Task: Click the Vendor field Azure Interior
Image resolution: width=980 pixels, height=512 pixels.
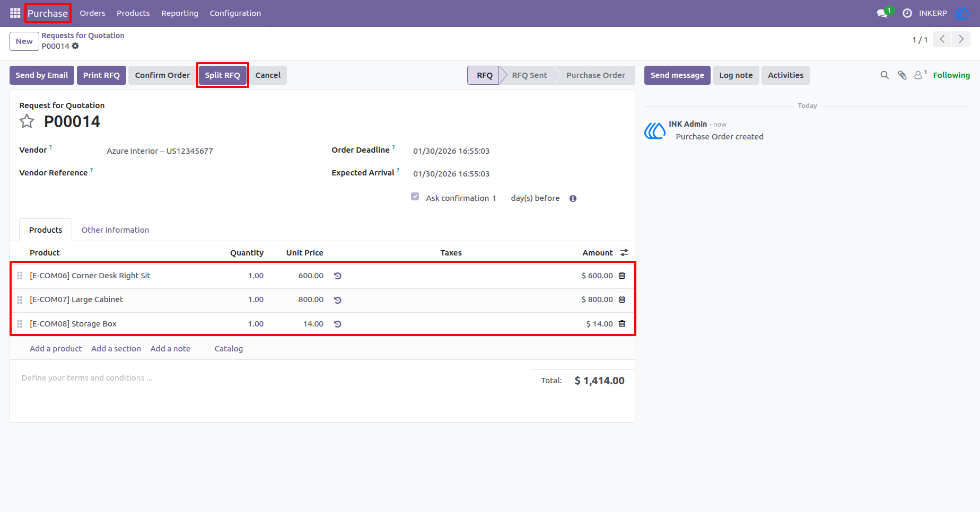Action: pyautogui.click(x=160, y=151)
